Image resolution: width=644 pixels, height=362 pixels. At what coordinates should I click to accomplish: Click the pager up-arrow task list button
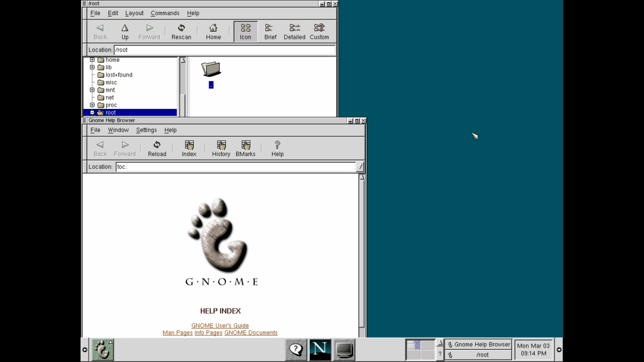440,343
